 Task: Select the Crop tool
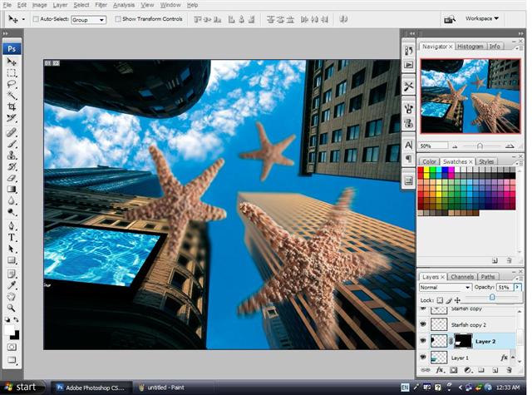(12, 107)
